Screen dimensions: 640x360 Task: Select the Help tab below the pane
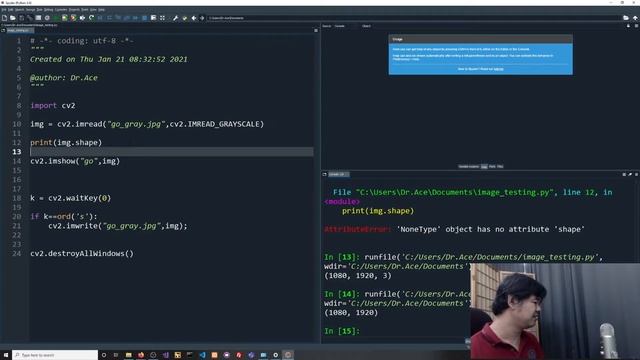484,167
